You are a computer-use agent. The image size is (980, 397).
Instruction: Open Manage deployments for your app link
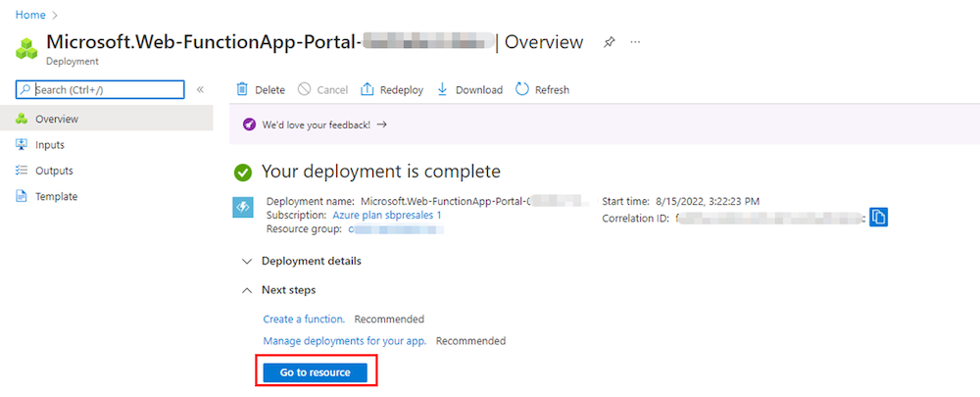pos(345,341)
